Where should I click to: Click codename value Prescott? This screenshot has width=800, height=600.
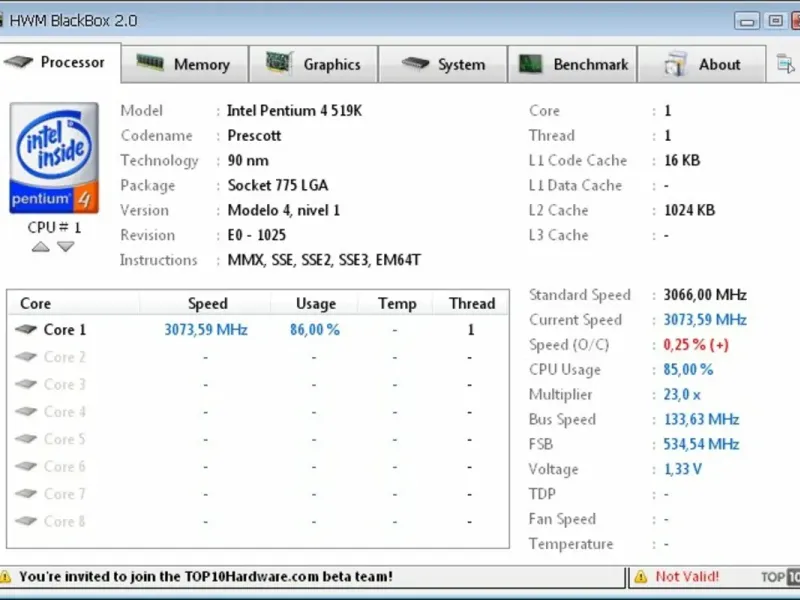pyautogui.click(x=254, y=136)
